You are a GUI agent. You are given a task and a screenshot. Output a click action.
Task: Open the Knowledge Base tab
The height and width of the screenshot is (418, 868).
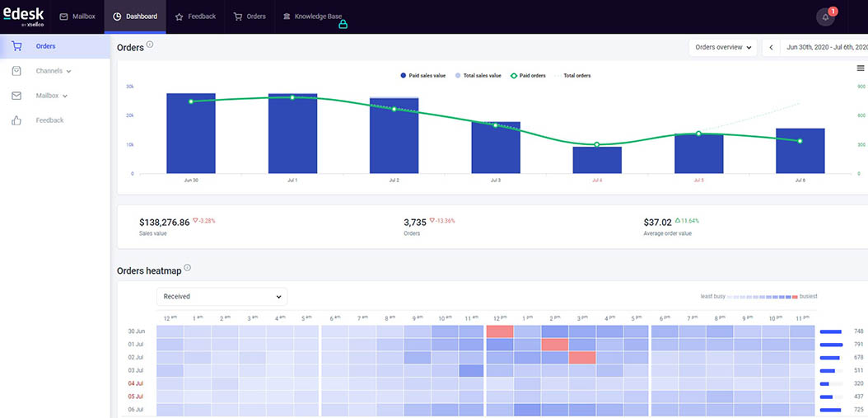[x=312, y=16]
